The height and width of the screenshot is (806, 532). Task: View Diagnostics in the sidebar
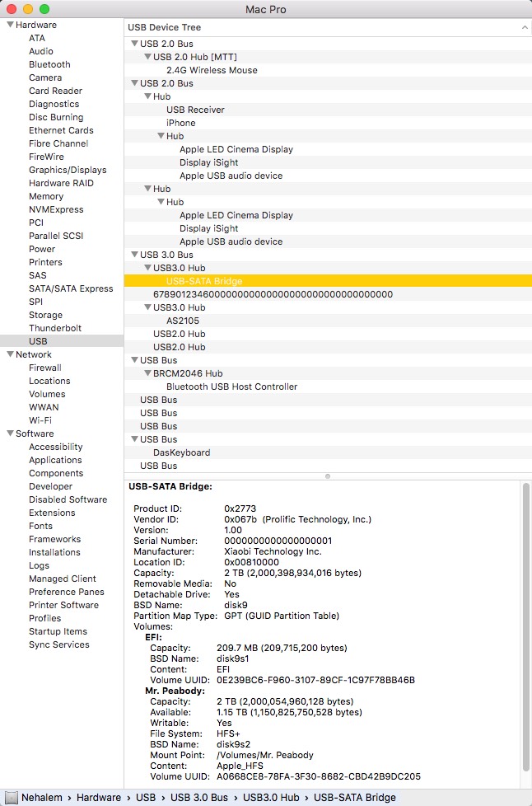54,104
